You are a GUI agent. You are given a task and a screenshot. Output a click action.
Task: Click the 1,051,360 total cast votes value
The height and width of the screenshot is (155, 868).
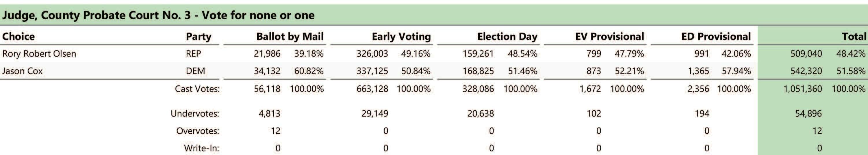[x=803, y=89]
